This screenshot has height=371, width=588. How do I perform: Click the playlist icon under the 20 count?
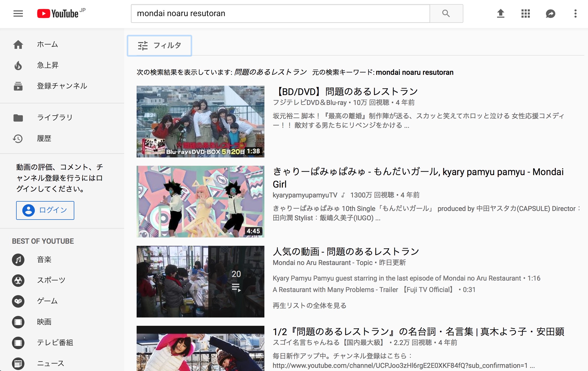(236, 288)
